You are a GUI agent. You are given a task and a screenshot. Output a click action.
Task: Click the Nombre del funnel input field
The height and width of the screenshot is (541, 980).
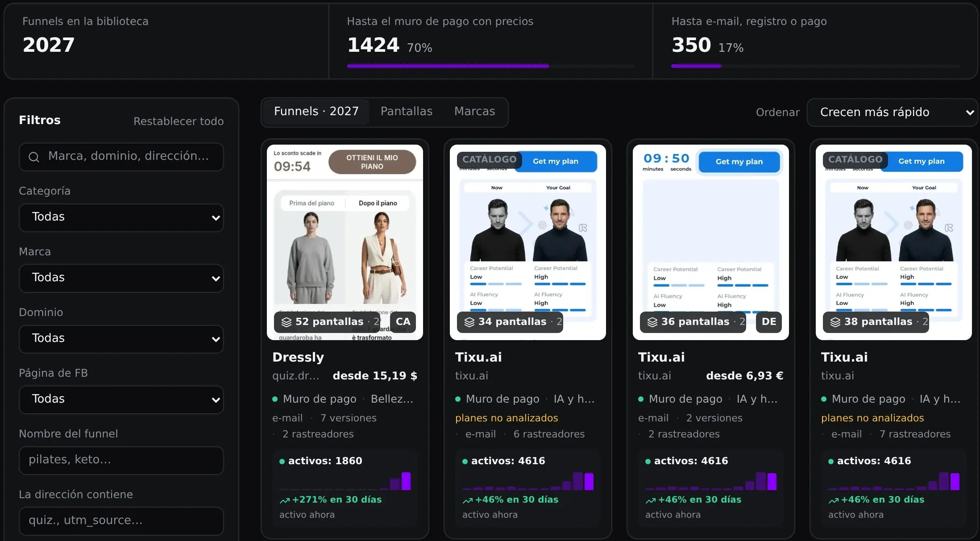121,460
